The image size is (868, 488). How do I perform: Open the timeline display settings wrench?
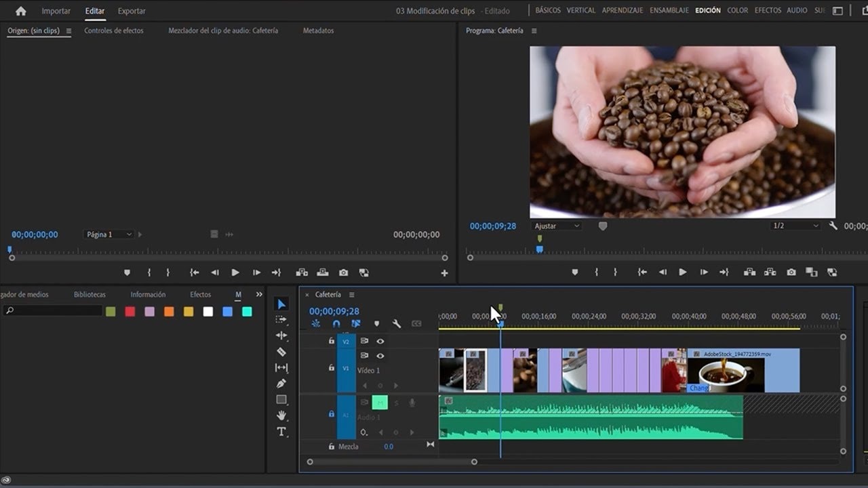396,323
